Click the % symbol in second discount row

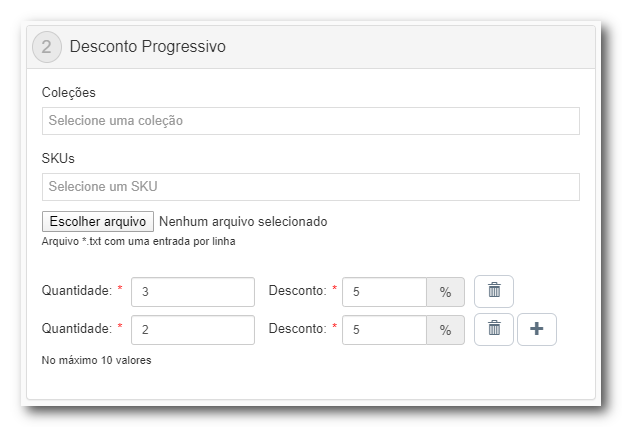[445, 330]
